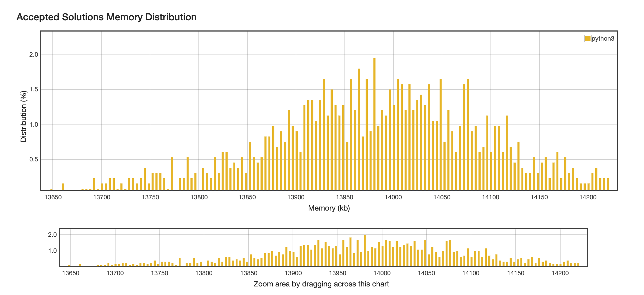
Task: Click the 0.5 y-axis label of main chart
Action: pos(34,160)
